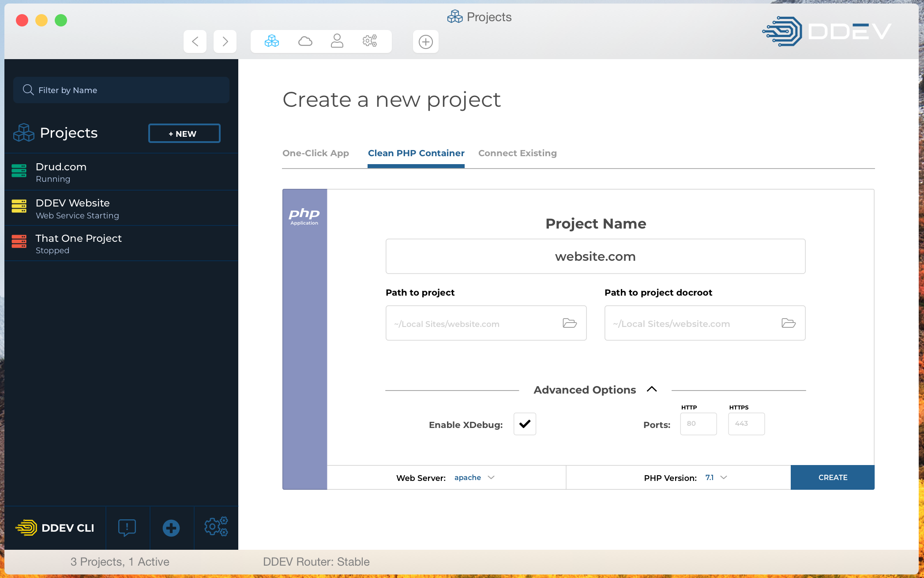Switch to the One-Click App tab
The height and width of the screenshot is (578, 924).
tap(316, 153)
